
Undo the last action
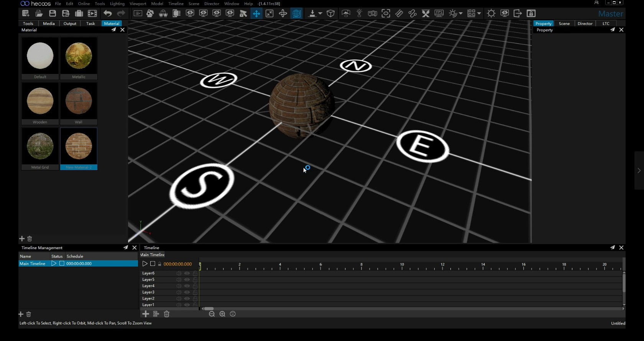pos(108,13)
